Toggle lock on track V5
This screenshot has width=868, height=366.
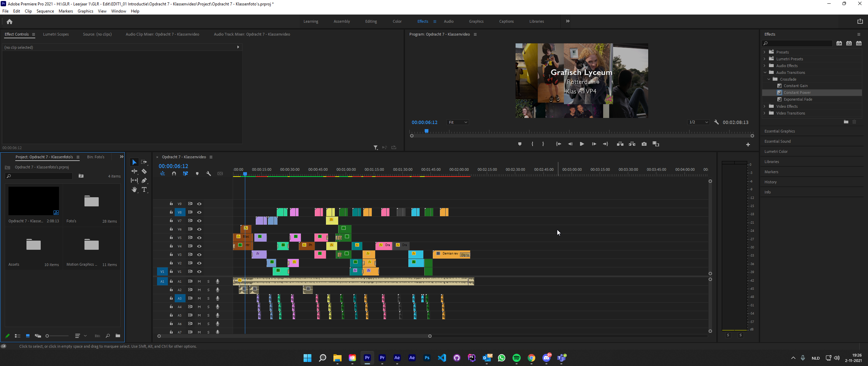[171, 238]
